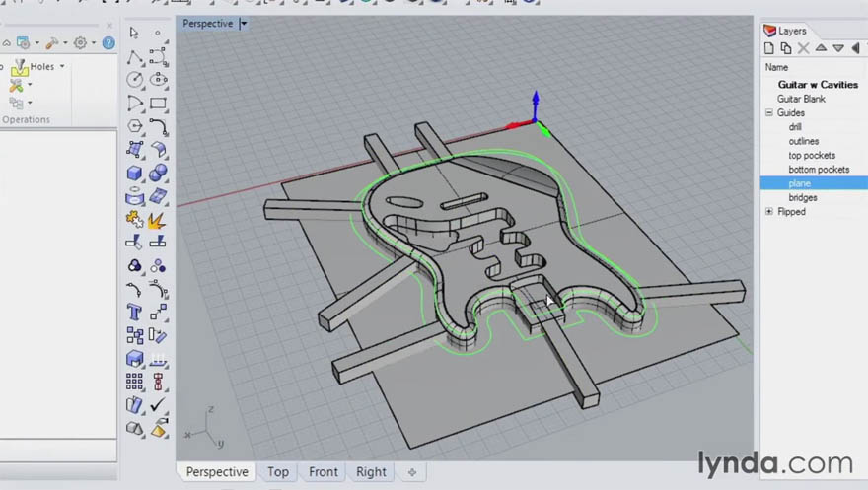
Task: Click the new sublayer icon
Action: 785,48
